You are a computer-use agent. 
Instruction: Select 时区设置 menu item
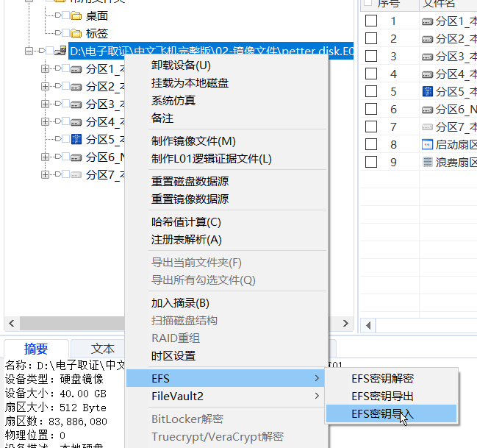[x=227, y=356]
